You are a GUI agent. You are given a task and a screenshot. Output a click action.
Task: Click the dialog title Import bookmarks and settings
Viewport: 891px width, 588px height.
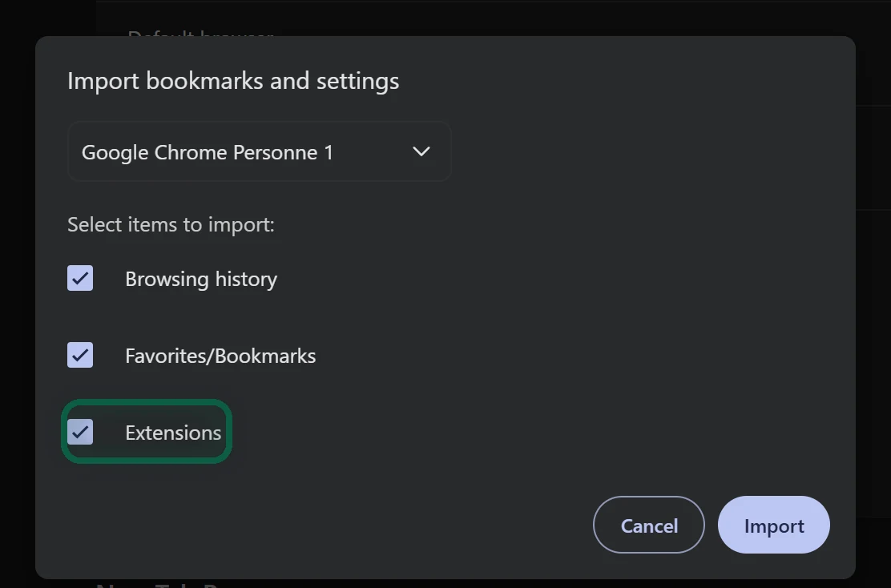(x=233, y=81)
